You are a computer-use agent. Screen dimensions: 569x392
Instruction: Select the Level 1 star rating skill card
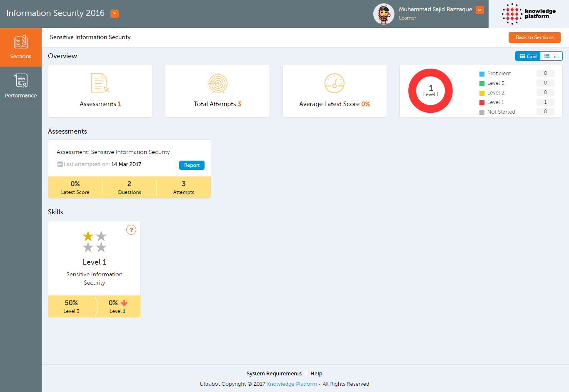coord(94,258)
